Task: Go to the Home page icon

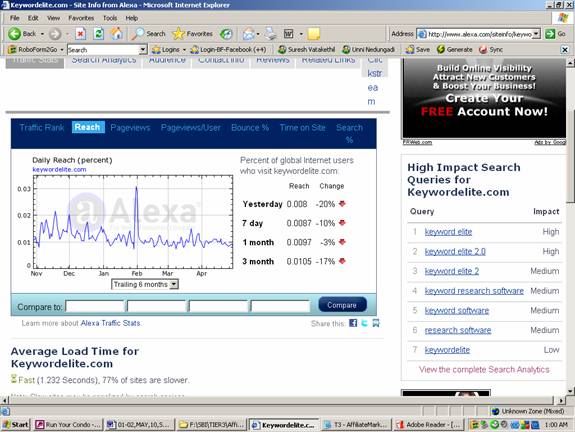Action: 117,34
